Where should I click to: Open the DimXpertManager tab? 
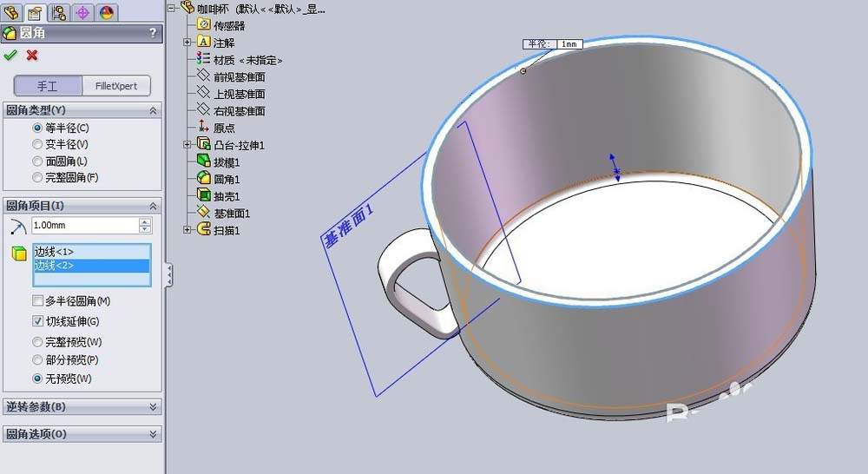82,11
